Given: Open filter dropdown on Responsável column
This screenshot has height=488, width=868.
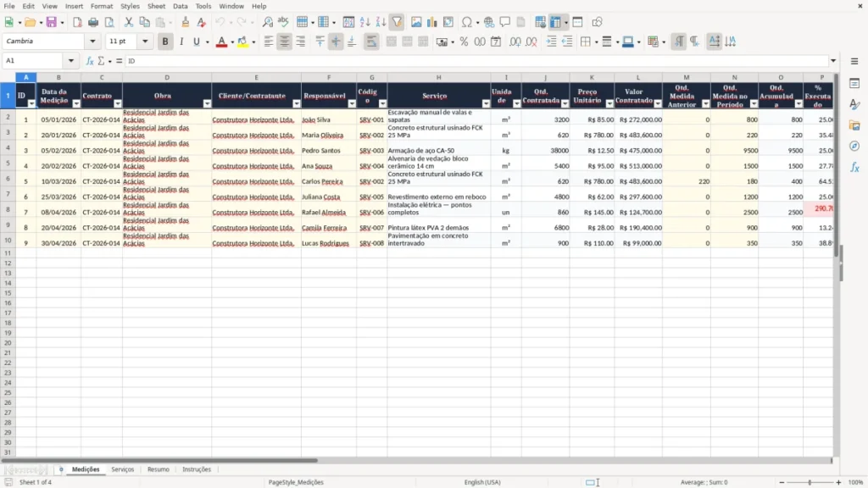Looking at the screenshot, I should (352, 104).
